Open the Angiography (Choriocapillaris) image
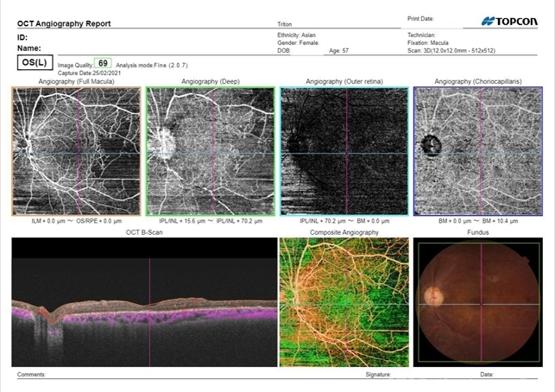The height and width of the screenshot is (392, 555). (x=478, y=151)
